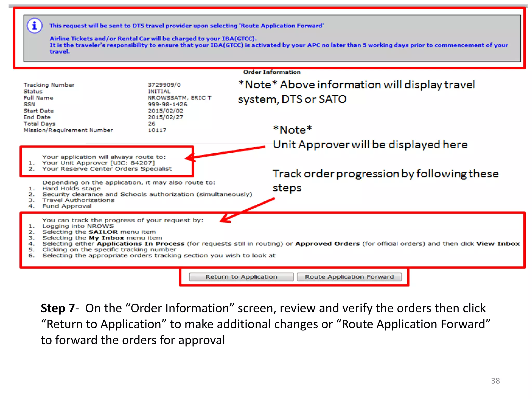Click the Mission/Requirement Number value 10117

tap(157, 130)
